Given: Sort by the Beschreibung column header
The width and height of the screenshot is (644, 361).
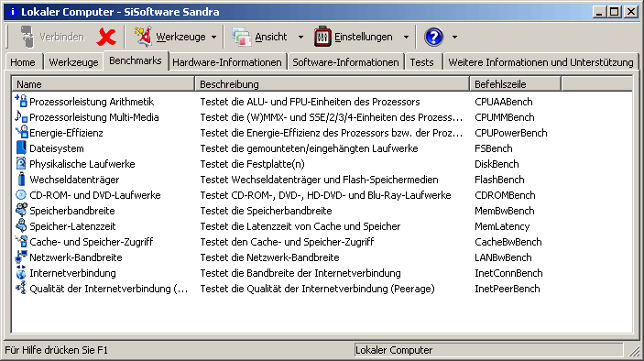Looking at the screenshot, I should pyautogui.click(x=332, y=84).
